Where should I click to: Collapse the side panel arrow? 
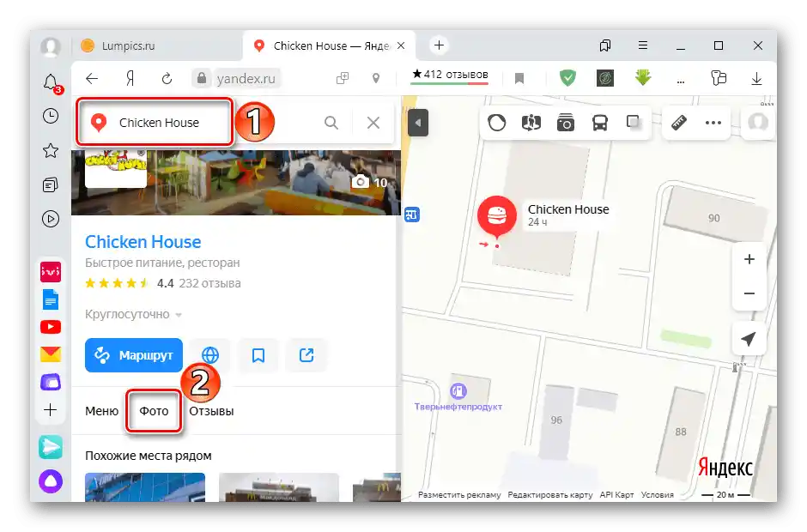[418, 123]
